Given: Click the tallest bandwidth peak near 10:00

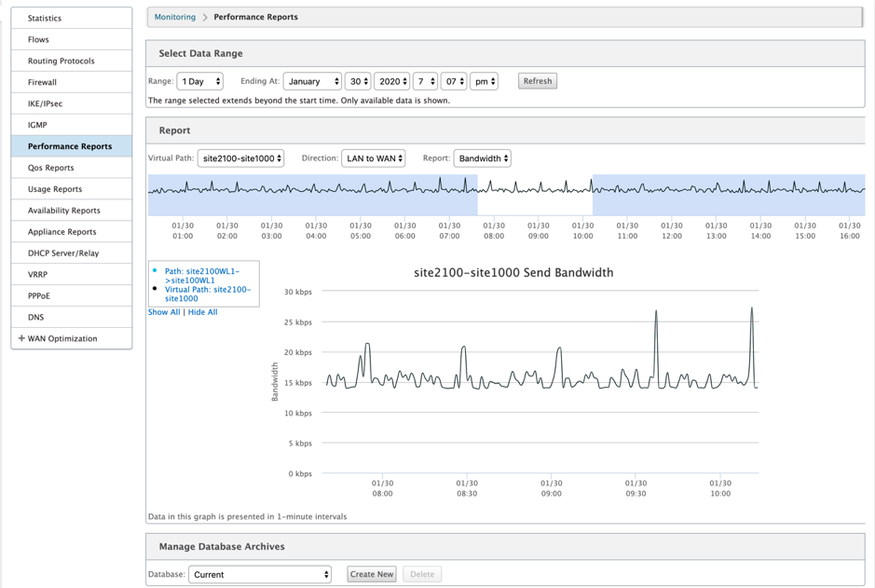Looking at the screenshot, I should 752,308.
